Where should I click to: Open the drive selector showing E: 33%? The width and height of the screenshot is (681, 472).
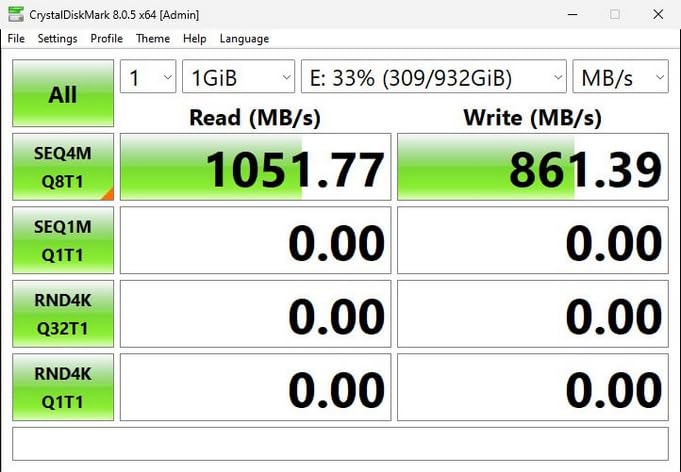coord(434,76)
